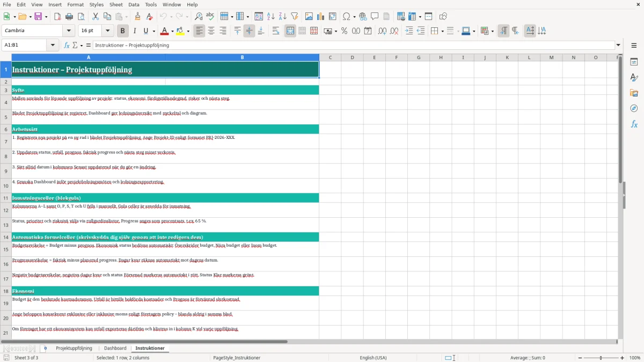Click the Print icon
This screenshot has width=644, height=362.
point(69,17)
